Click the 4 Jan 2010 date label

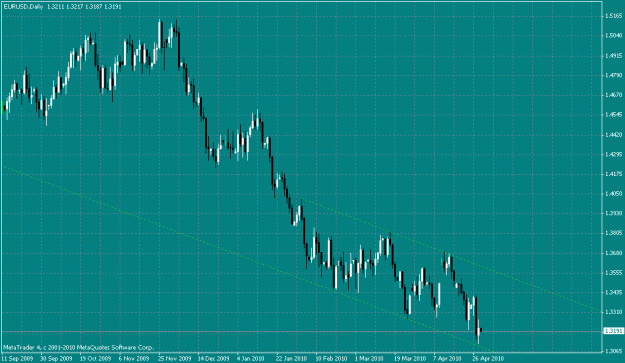point(251,359)
